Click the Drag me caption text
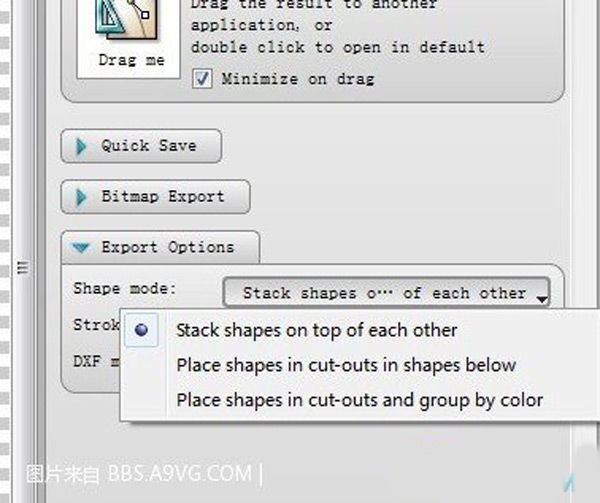Image resolution: width=600 pixels, height=503 pixels. coord(132,60)
